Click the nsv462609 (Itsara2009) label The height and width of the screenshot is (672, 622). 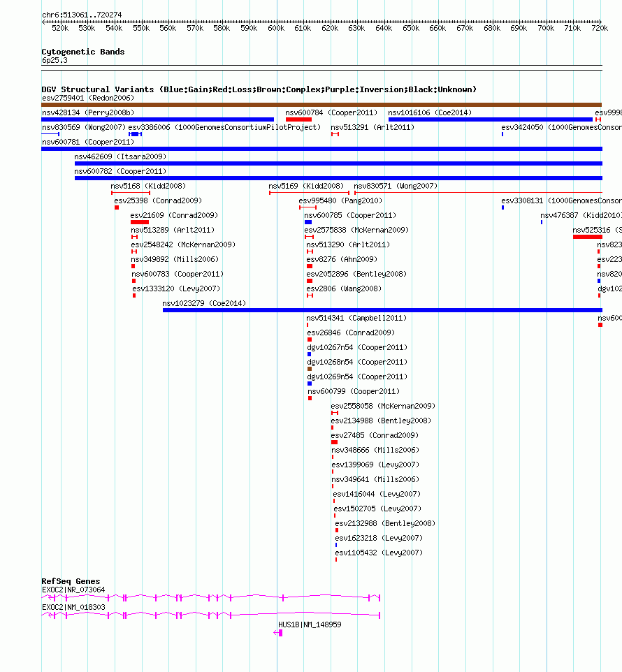tap(120, 157)
